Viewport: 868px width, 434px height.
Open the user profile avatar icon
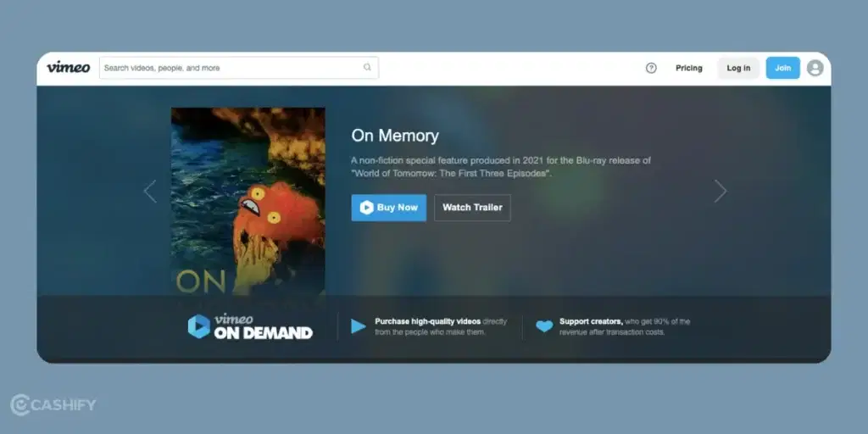[x=815, y=68]
